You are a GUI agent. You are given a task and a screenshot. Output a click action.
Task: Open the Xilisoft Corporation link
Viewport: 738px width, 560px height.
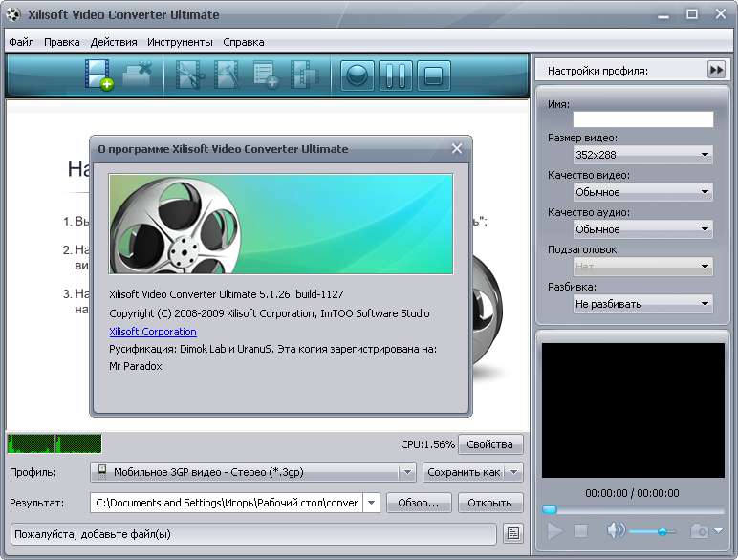click(x=153, y=332)
